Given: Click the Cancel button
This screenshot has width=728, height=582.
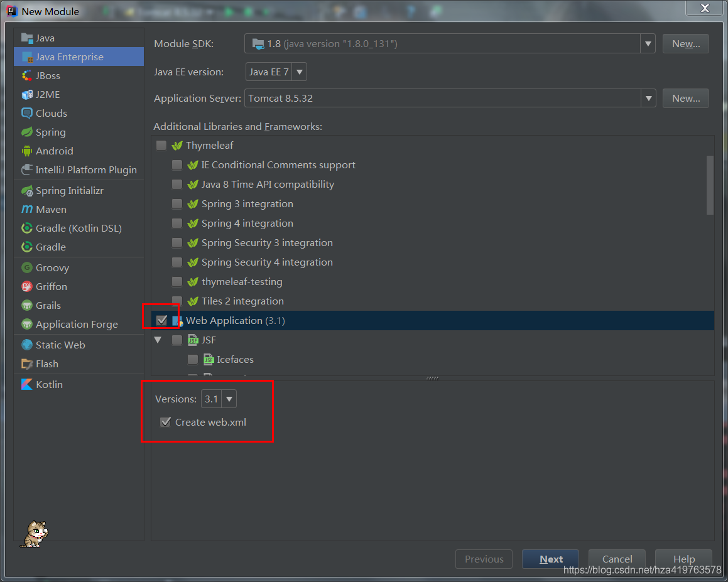Looking at the screenshot, I should point(617,559).
